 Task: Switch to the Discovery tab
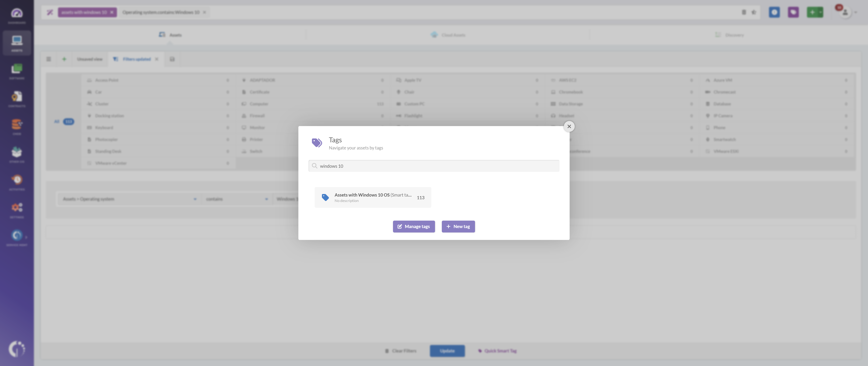(x=729, y=35)
